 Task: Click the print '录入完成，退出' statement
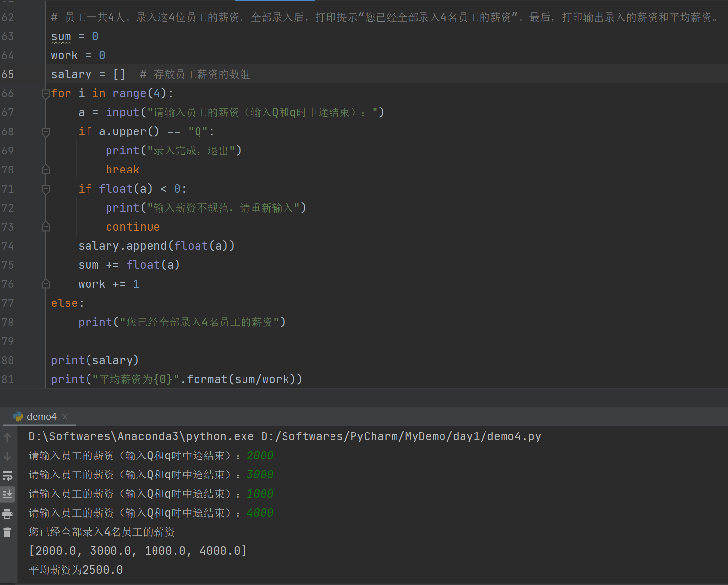pyautogui.click(x=174, y=151)
